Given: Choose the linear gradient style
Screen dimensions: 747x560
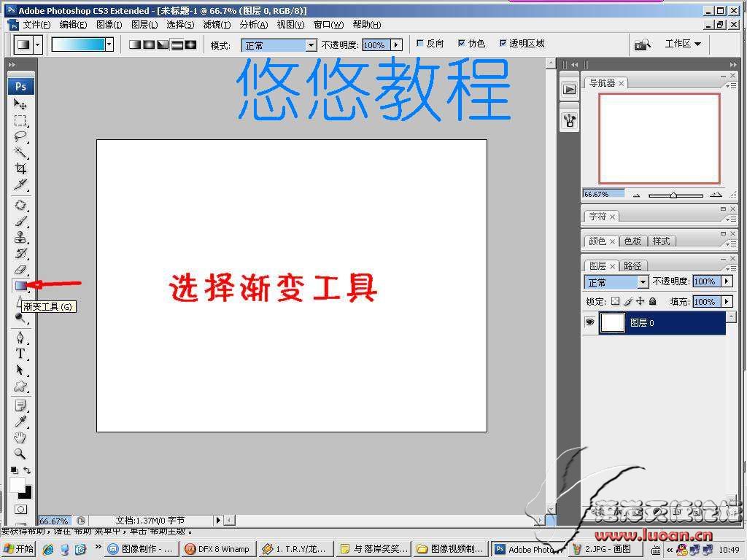Looking at the screenshot, I should [135, 44].
